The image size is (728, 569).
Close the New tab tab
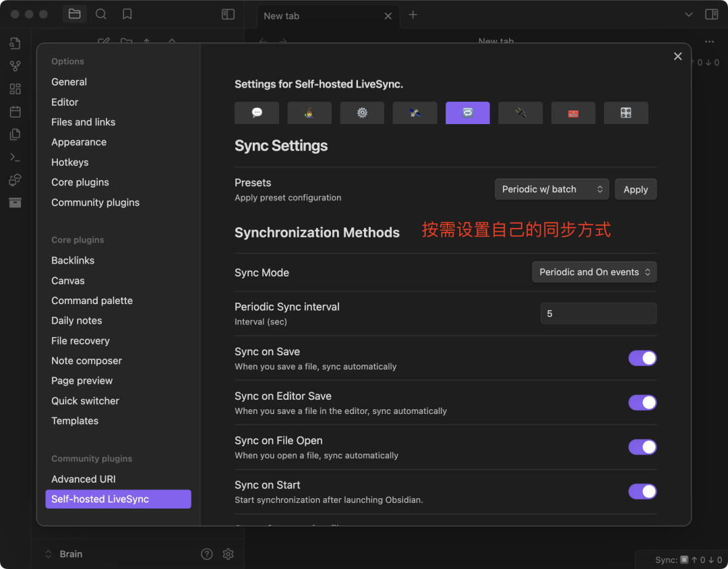tap(388, 16)
